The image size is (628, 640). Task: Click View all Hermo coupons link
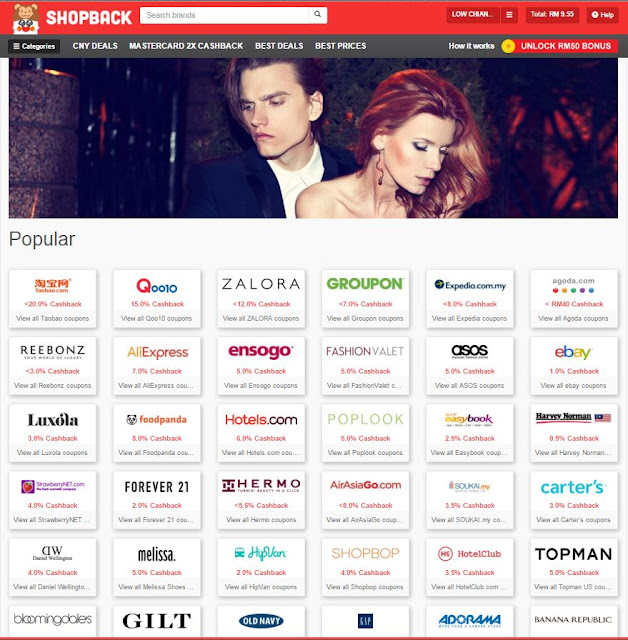[261, 520]
